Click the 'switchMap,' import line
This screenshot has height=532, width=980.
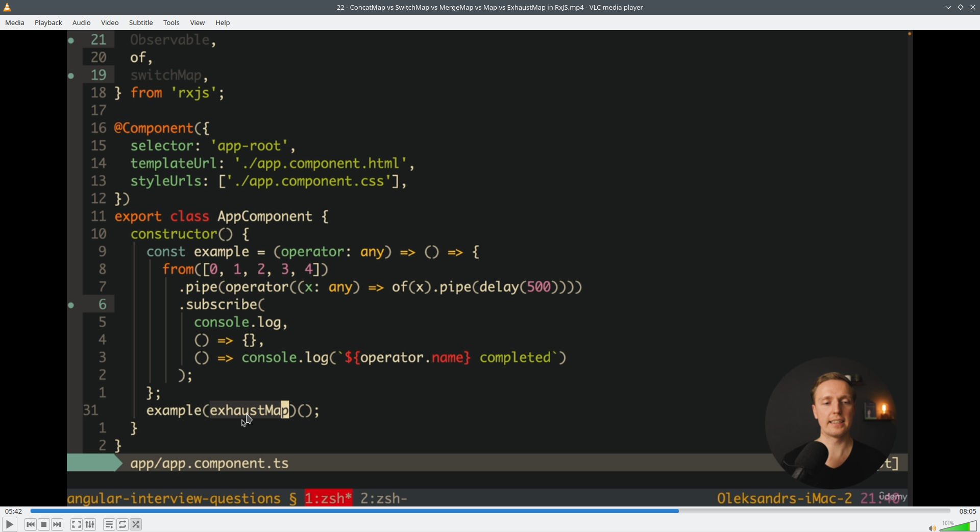coord(169,75)
